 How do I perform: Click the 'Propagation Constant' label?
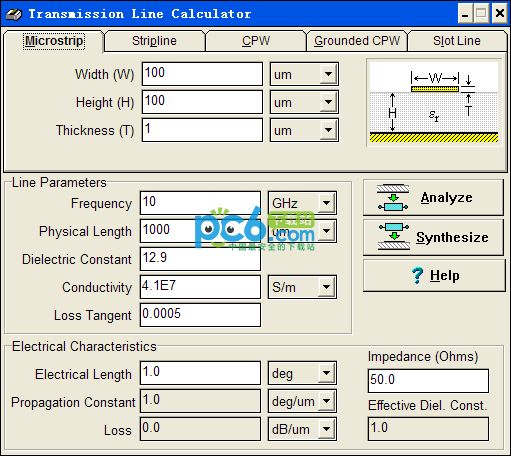73,402
